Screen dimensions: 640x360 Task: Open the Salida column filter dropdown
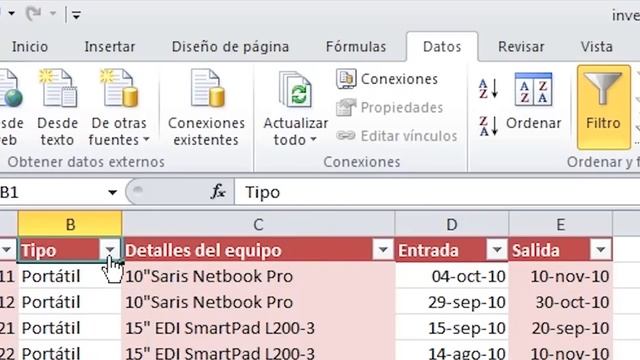click(600, 249)
